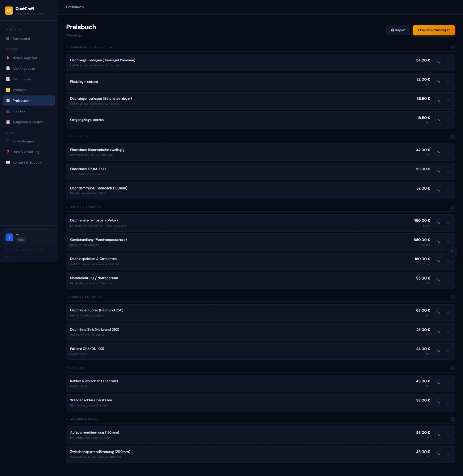The height and width of the screenshot is (476, 463).
Task: Edit Fallrohr Zink (DN 100) entry
Action: pos(438,351)
